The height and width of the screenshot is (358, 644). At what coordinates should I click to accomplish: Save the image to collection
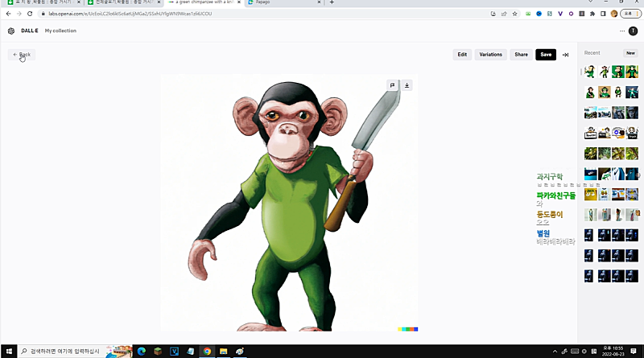pos(546,55)
